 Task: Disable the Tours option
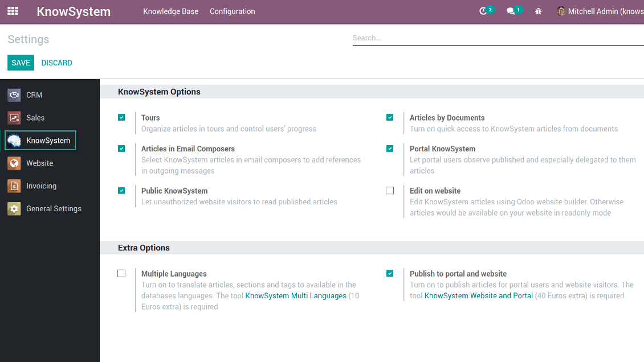pos(121,117)
